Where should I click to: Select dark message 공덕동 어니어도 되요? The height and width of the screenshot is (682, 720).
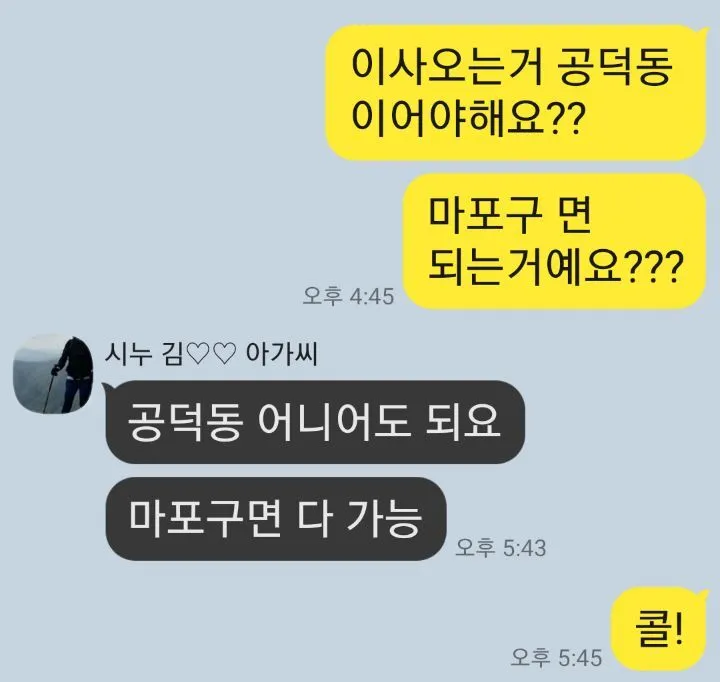[315, 422]
